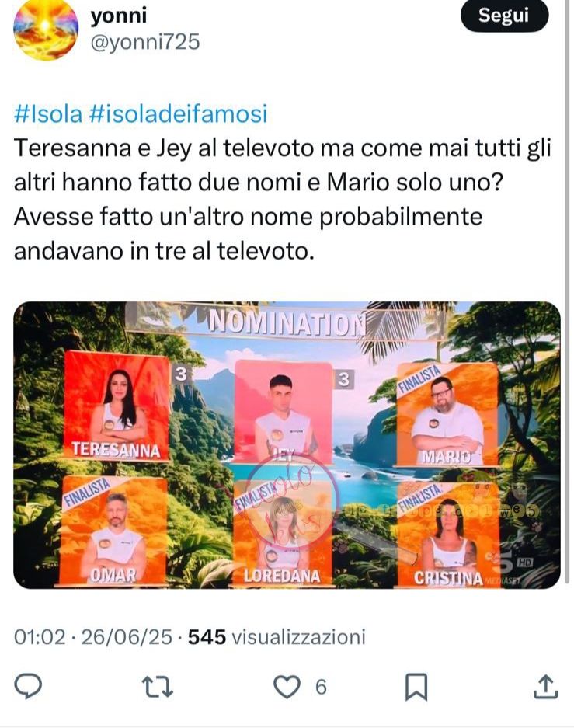Repost the tweet with the retweet icon
Screen dimensions: 574x728
pyautogui.click(x=158, y=687)
